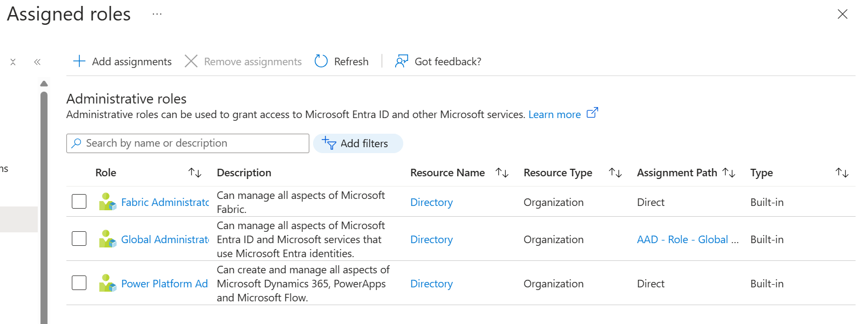Click the magnifier icon in the search box

(77, 143)
